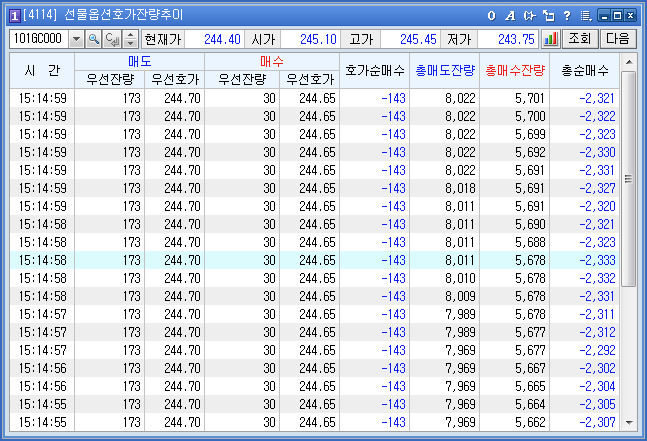Click in the 101GC000 code input field
This screenshot has width=647, height=441.
coord(38,39)
